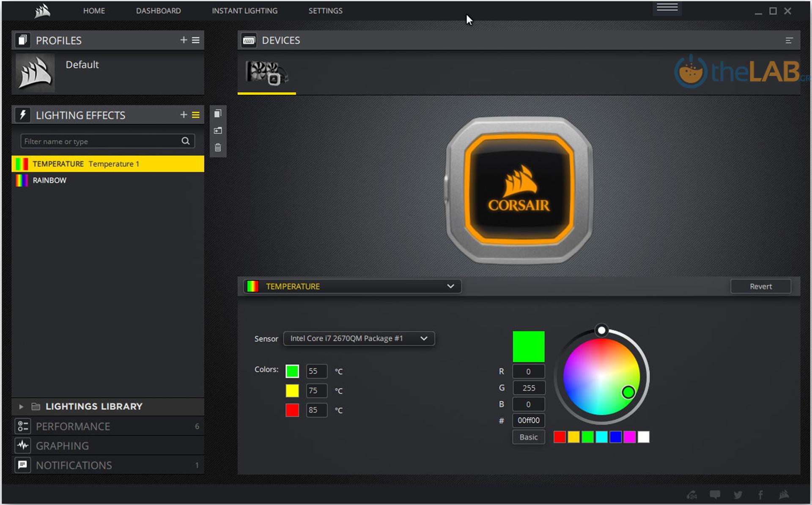Pick the white basic color swatch

(643, 437)
